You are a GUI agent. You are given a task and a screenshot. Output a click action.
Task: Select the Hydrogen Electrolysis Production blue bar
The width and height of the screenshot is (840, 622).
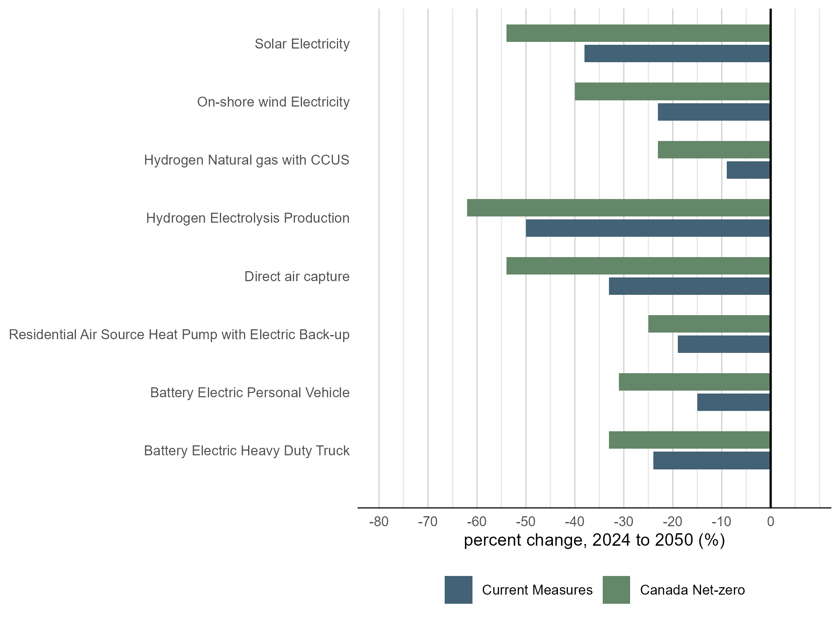(648, 228)
